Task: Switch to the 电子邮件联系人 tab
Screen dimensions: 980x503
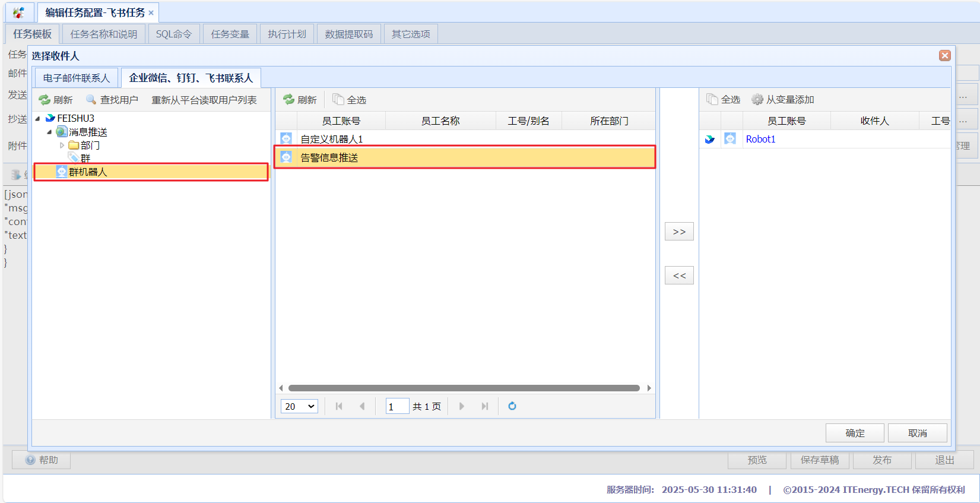Action: [77, 78]
